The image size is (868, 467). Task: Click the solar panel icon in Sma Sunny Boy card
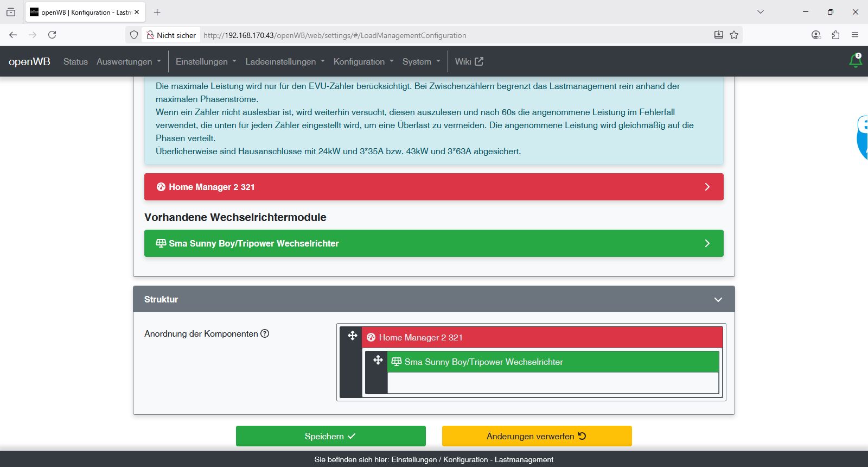coord(161,243)
